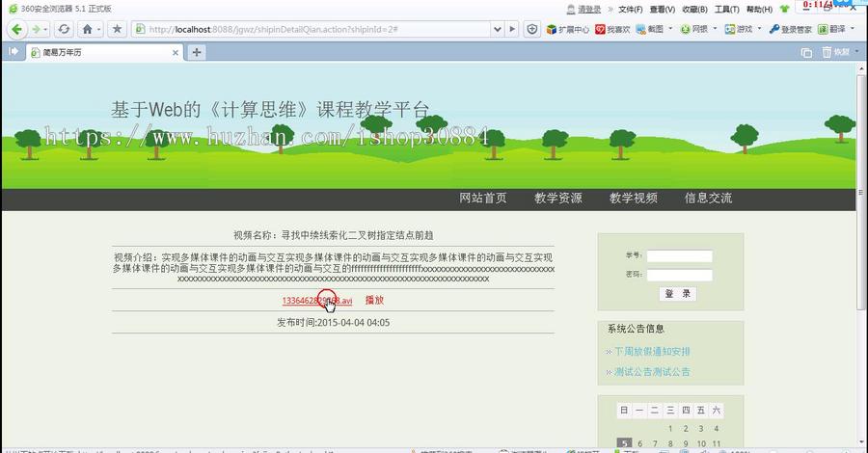Open the .avi video file link
This screenshot has width=868, height=453.
coord(317,301)
